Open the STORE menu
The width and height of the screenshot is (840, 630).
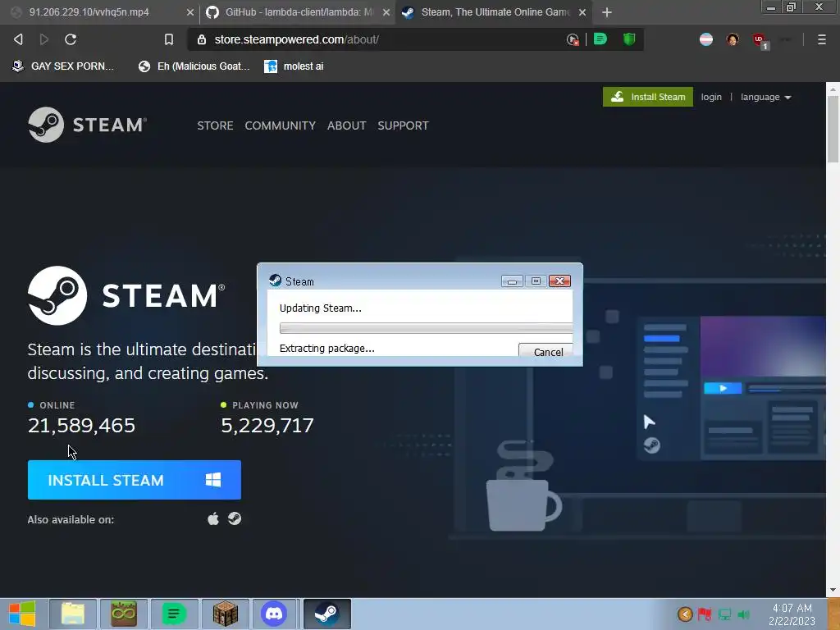(215, 126)
